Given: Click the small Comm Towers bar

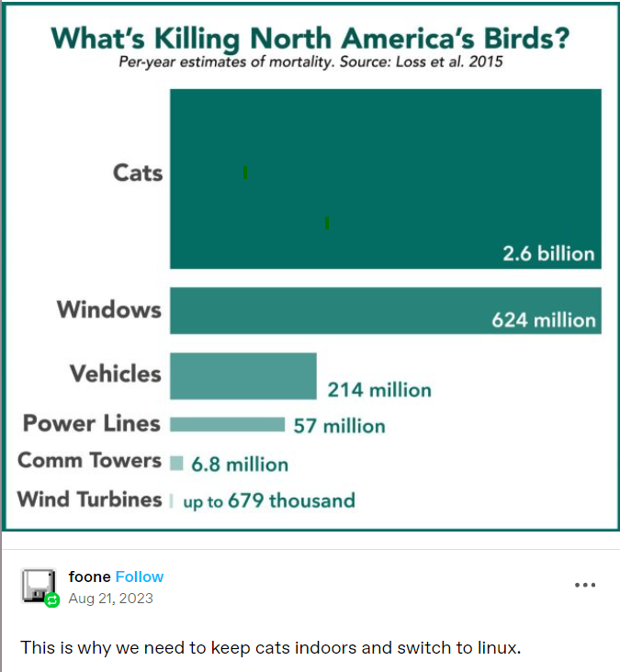Looking at the screenshot, I should pos(176,464).
